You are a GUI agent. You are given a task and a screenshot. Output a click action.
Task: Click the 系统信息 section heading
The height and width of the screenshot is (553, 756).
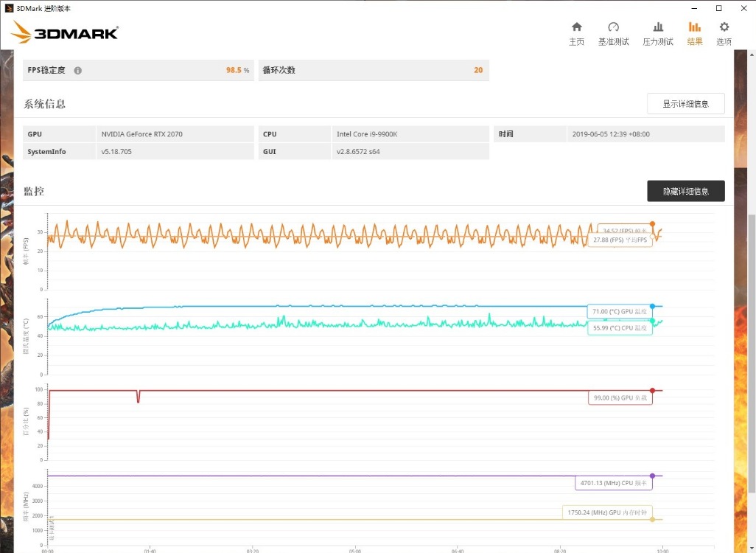(45, 104)
